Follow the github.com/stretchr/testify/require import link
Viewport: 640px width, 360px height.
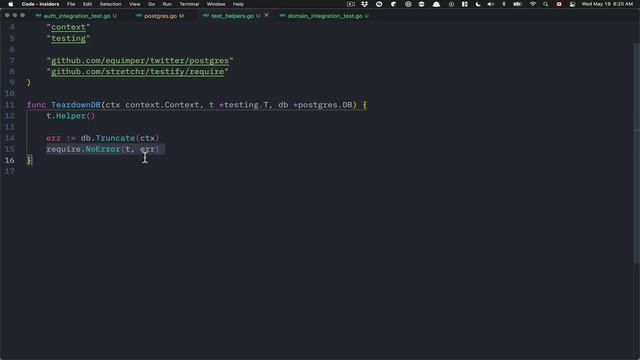pos(138,71)
